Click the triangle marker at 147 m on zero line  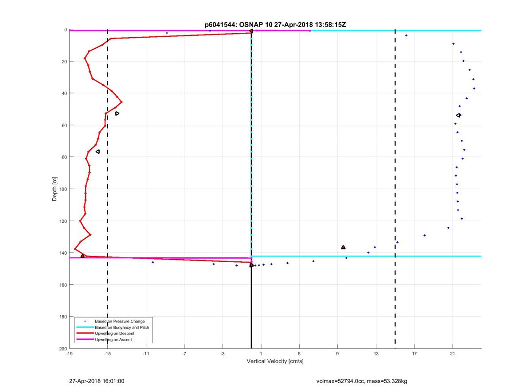(x=251, y=265)
